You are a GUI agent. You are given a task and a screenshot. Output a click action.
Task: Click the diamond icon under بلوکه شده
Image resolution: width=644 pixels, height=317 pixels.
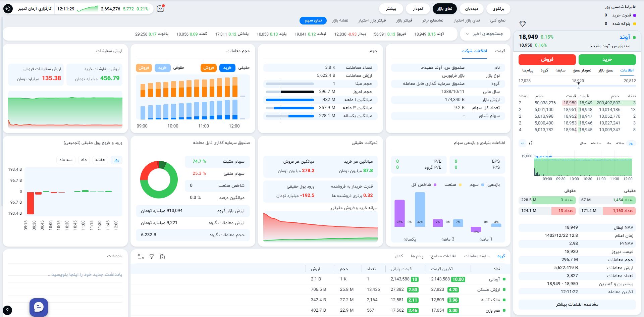[x=523, y=23]
